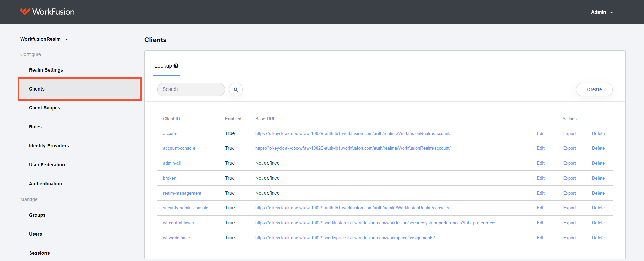Open wf-control-tower Base URL link
The width and height of the screenshot is (644, 261).
376,223
